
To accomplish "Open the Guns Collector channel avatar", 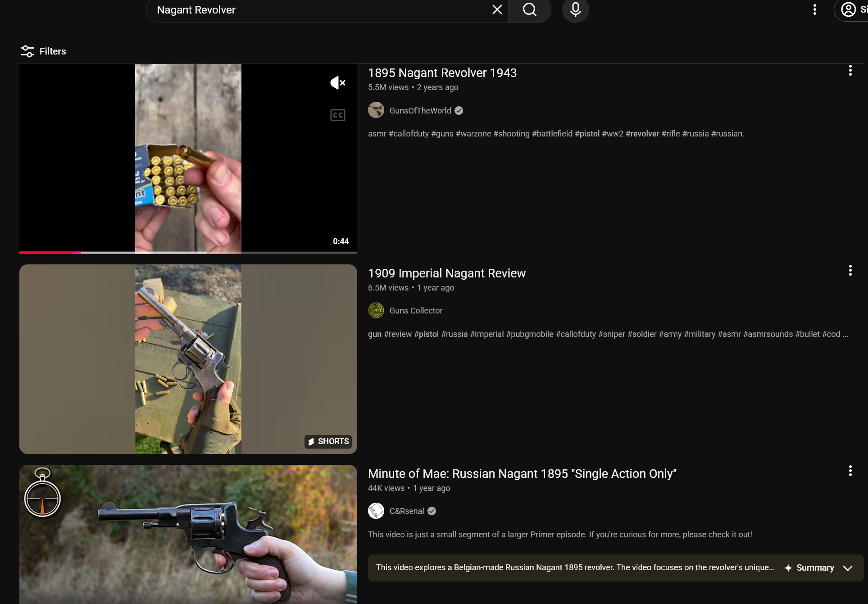I will 376,310.
